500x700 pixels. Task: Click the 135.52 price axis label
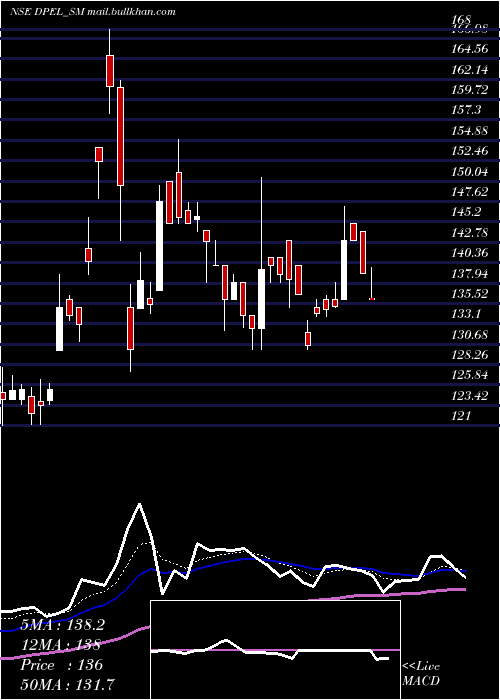click(x=470, y=294)
